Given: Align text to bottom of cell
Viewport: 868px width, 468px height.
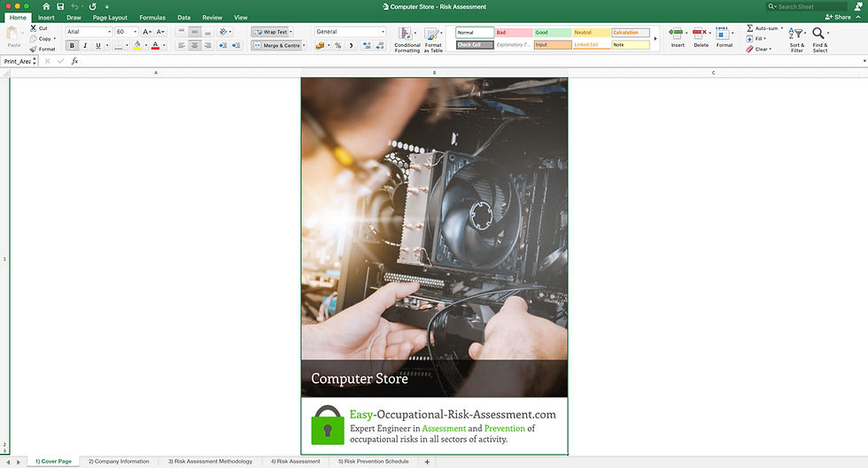Looking at the screenshot, I should (207, 32).
